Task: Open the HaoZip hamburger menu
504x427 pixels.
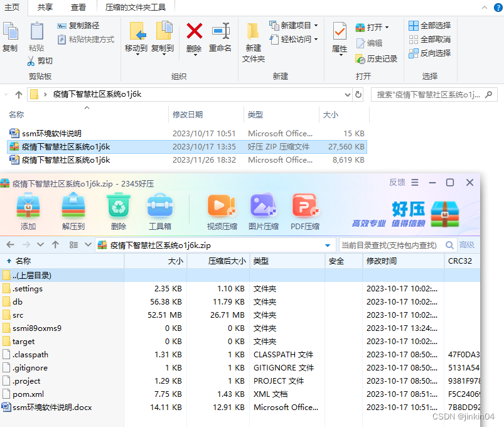Action: coord(415,182)
